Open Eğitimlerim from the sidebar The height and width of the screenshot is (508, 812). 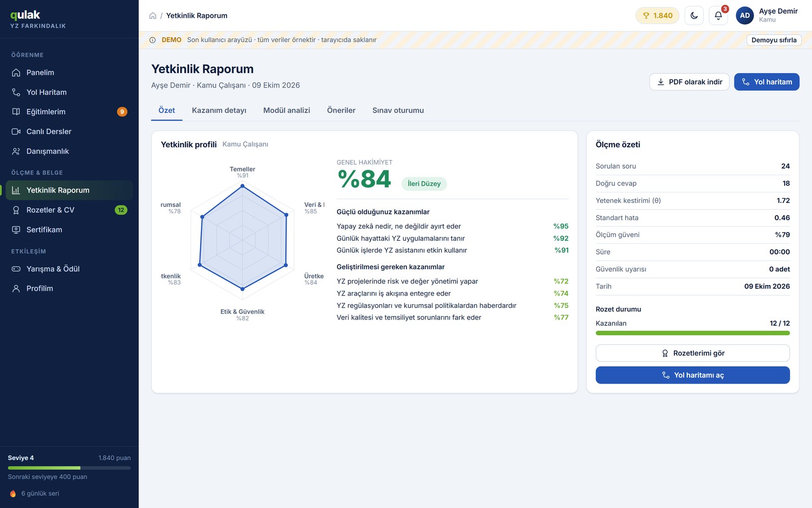(69, 112)
